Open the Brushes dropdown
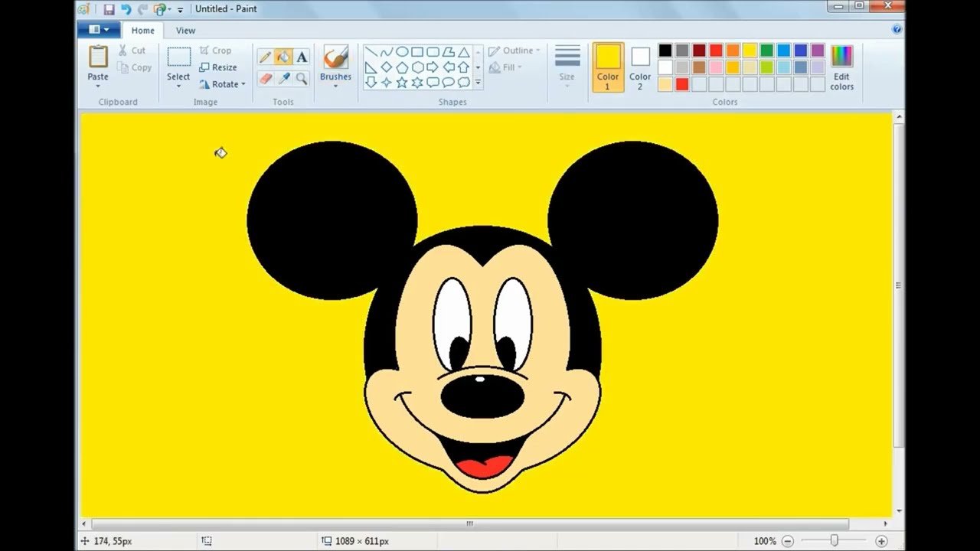 click(335, 85)
